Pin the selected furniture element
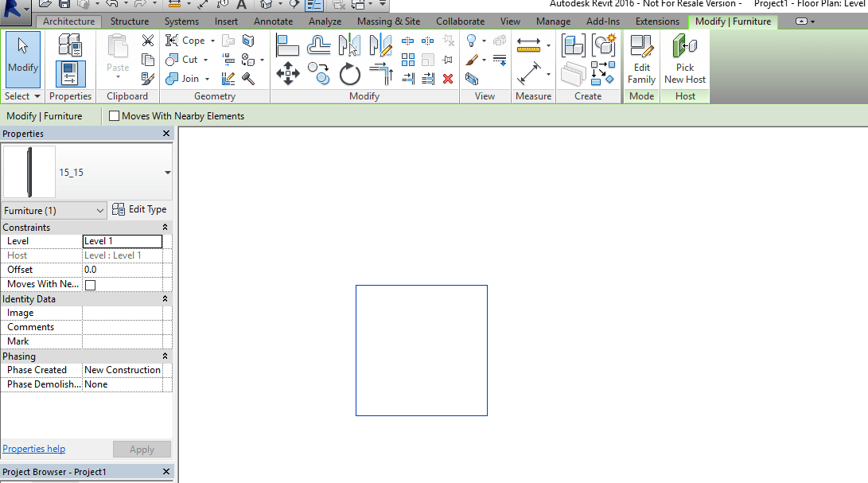 [448, 60]
